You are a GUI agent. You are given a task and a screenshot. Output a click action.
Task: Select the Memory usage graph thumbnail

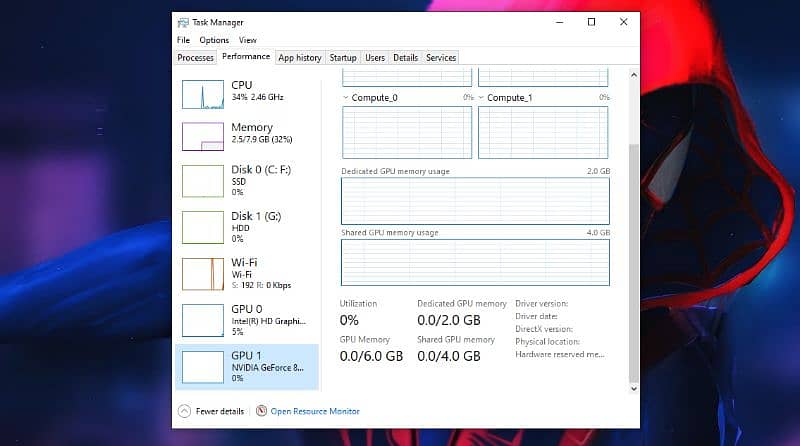[203, 137]
